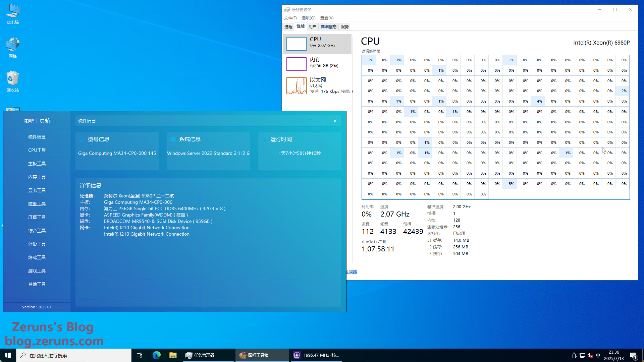The height and width of the screenshot is (362, 644).
Task: Click the 中 input method indicator
Action: 598,355
